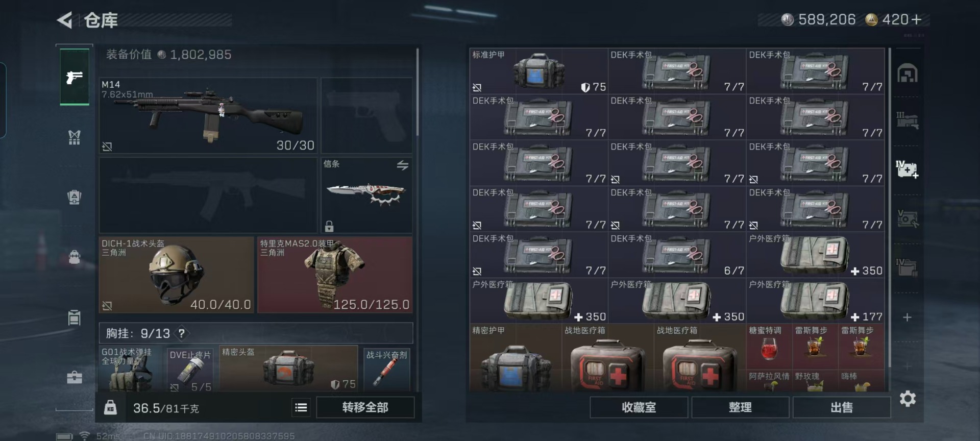Add currency with the plus after 420

click(916, 19)
